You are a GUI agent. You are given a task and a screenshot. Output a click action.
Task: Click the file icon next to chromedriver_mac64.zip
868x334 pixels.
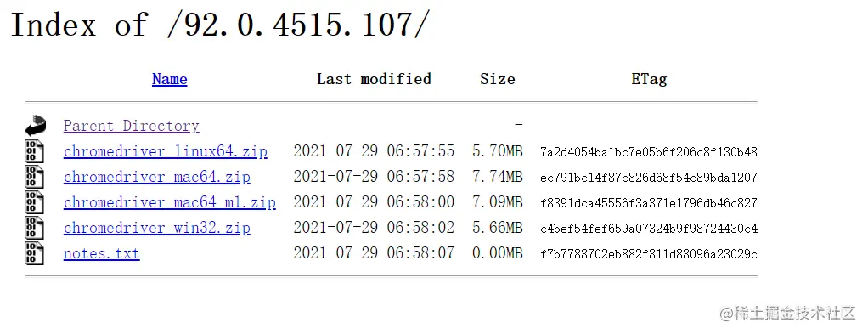point(34,177)
